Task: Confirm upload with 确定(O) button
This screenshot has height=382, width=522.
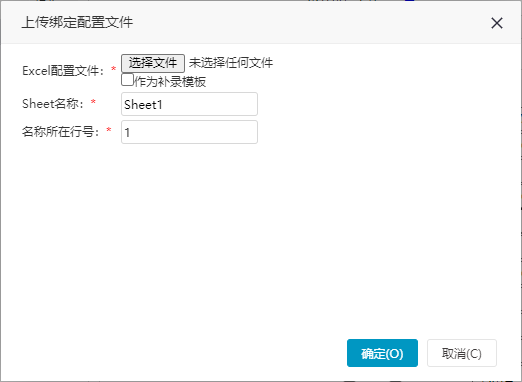Action: (x=382, y=353)
